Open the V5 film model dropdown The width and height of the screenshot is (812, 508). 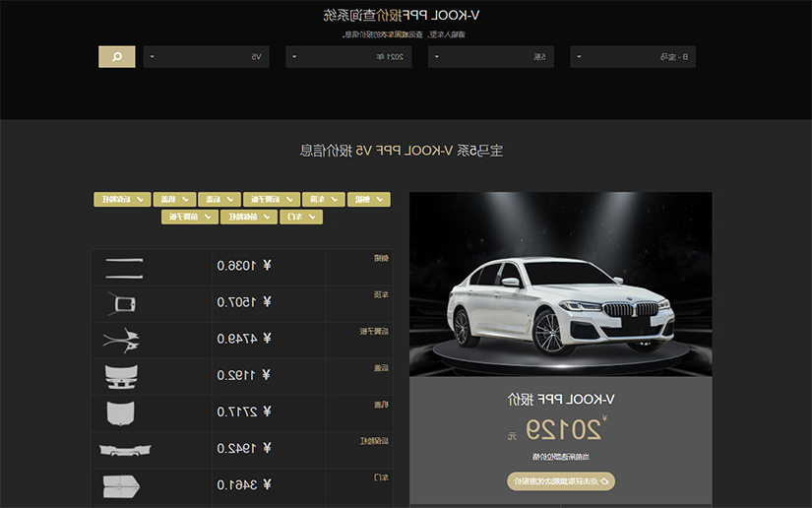[207, 57]
